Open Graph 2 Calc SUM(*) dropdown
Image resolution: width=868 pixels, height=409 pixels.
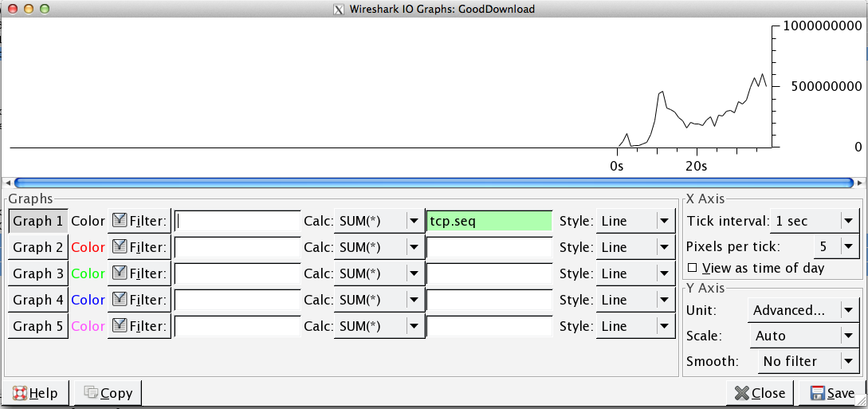tap(379, 247)
